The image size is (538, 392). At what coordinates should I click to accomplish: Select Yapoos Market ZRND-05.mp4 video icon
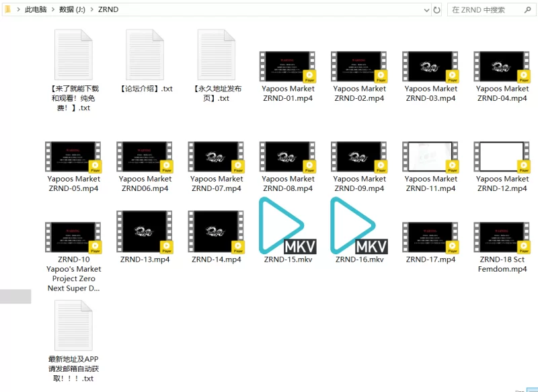pyautogui.click(x=73, y=157)
